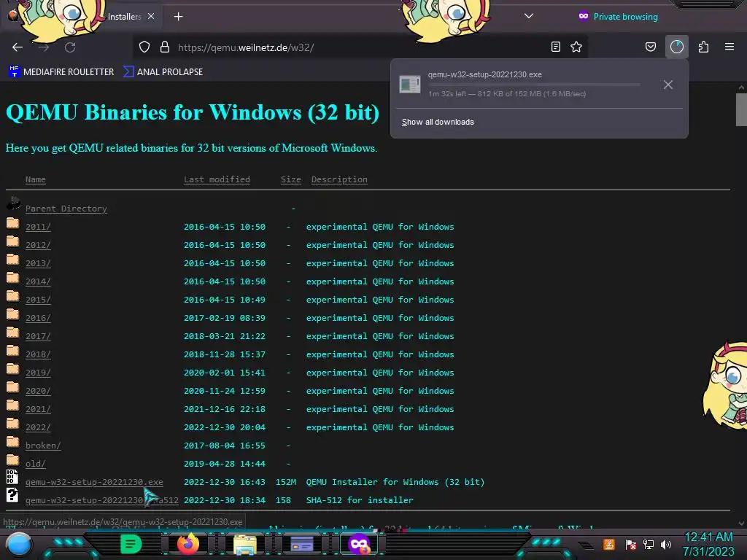The image size is (747, 560).
Task: Click the padlock site security icon
Action: pos(165,47)
